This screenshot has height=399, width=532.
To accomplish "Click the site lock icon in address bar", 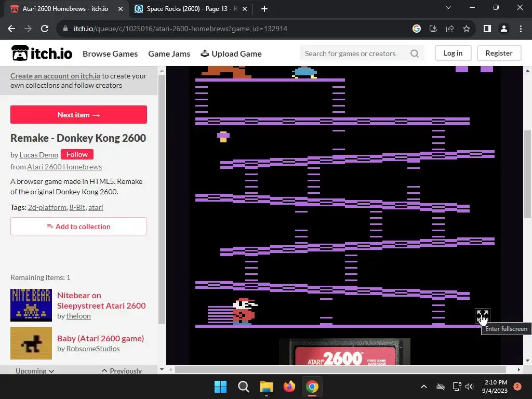I will (x=65, y=29).
